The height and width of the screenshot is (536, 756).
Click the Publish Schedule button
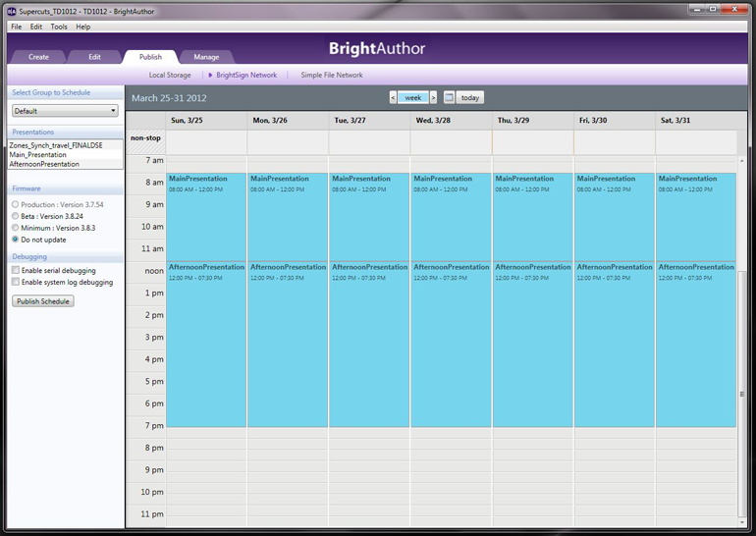click(43, 301)
